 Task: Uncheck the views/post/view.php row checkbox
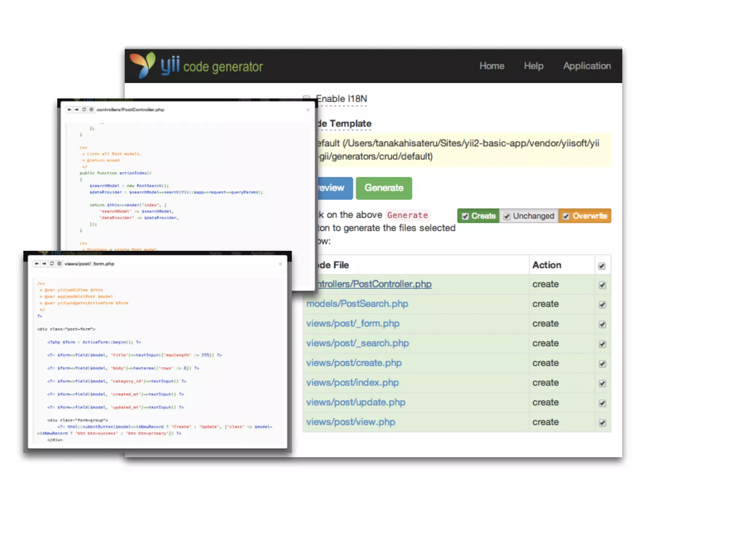(x=602, y=423)
